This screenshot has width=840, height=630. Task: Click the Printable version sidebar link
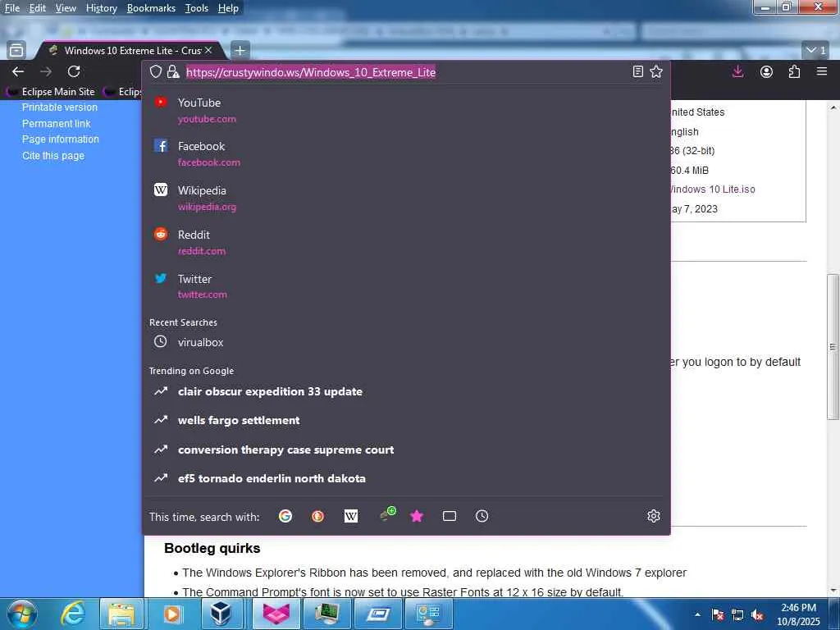click(x=59, y=107)
